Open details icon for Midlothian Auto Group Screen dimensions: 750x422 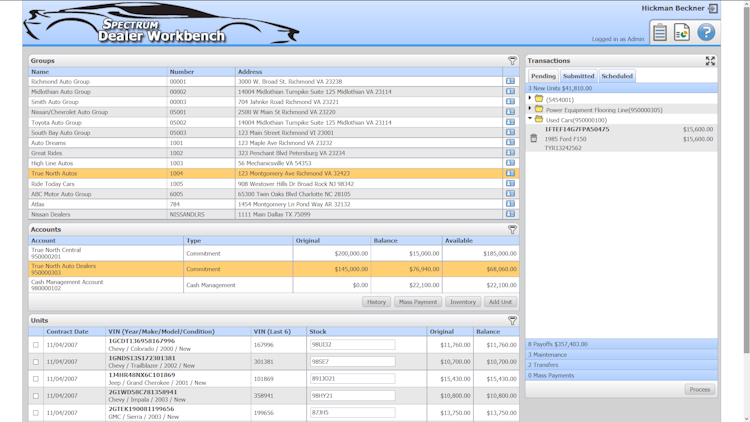pos(510,91)
